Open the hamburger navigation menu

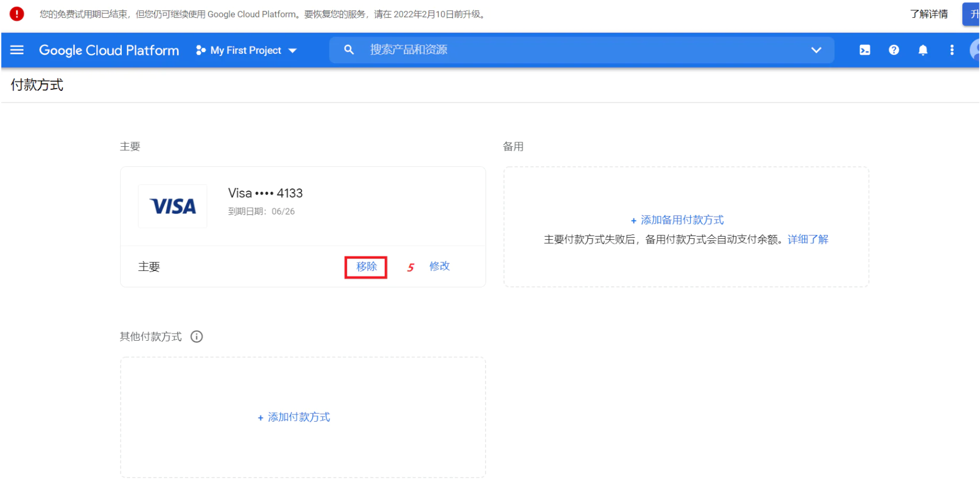(x=17, y=50)
